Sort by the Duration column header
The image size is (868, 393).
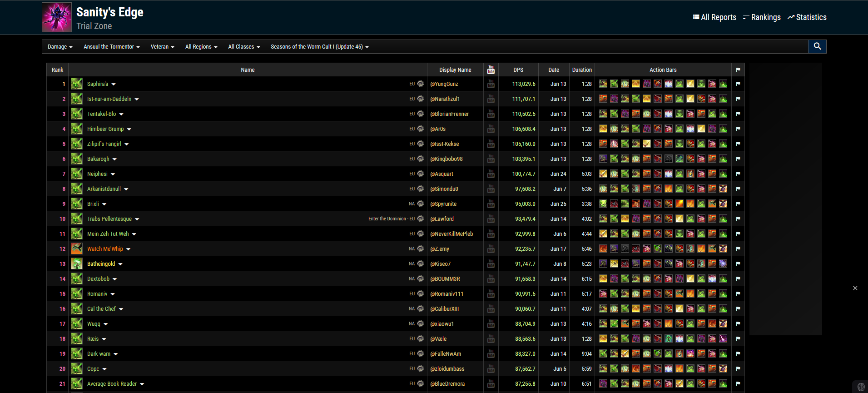582,70
